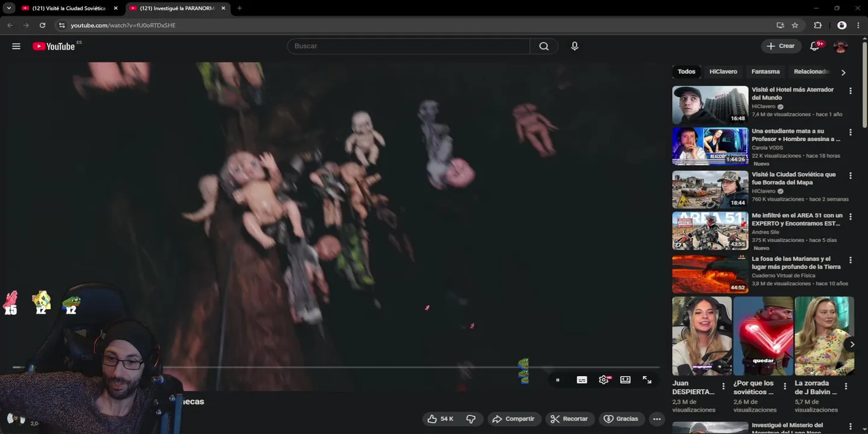Image resolution: width=868 pixels, height=434 pixels.
Task: Like the video with 54 K
Action: point(441,419)
